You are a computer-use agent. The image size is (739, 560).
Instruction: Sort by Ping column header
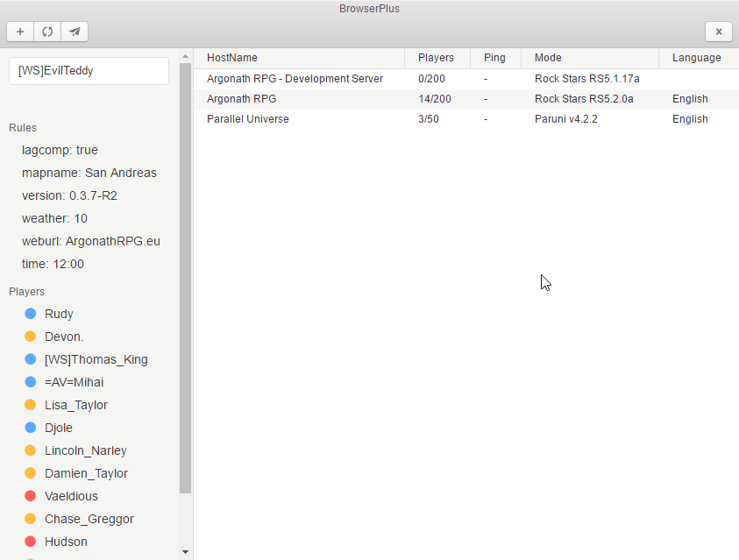tap(494, 58)
